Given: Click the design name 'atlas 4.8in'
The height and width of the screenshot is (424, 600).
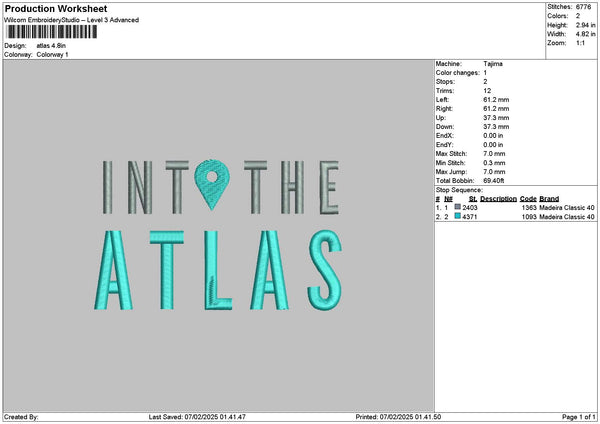Looking at the screenshot, I should 51,46.
